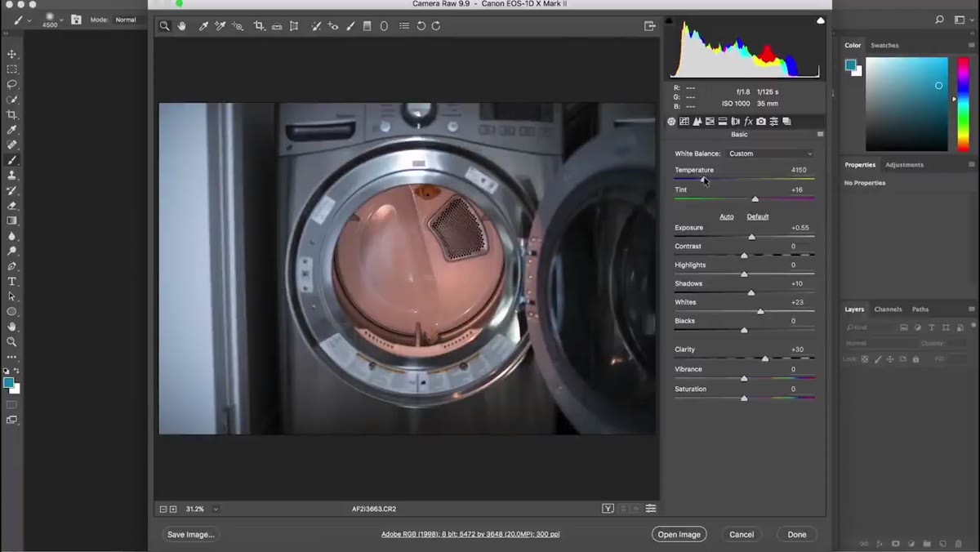This screenshot has width=980, height=552.
Task: Zoom out using the minus button
Action: [163, 509]
